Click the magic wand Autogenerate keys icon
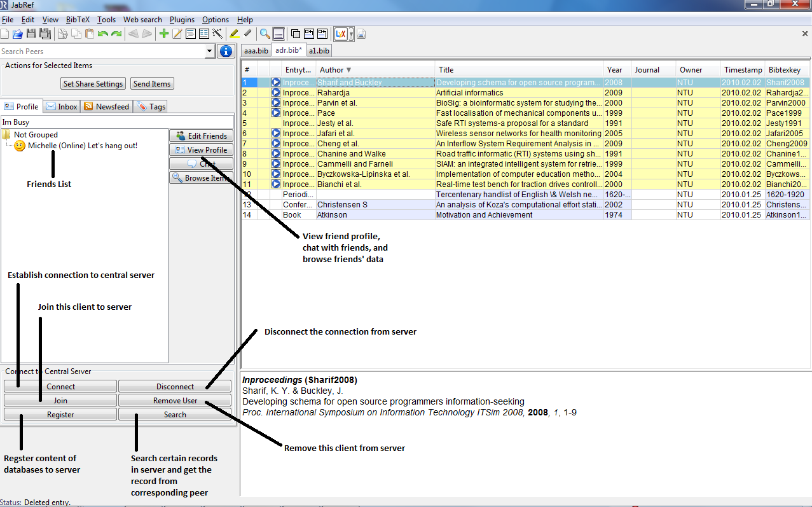 pos(217,34)
